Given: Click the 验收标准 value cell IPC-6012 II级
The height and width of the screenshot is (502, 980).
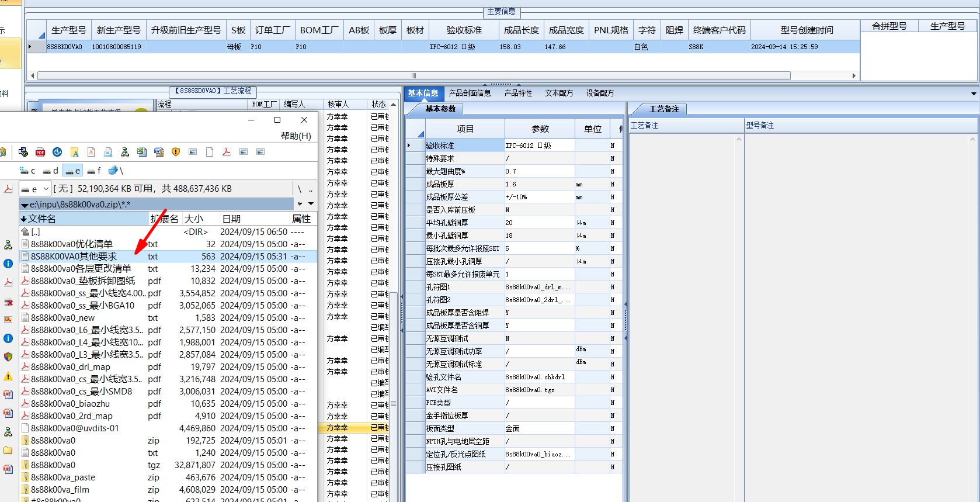Looking at the screenshot, I should pyautogui.click(x=540, y=146).
